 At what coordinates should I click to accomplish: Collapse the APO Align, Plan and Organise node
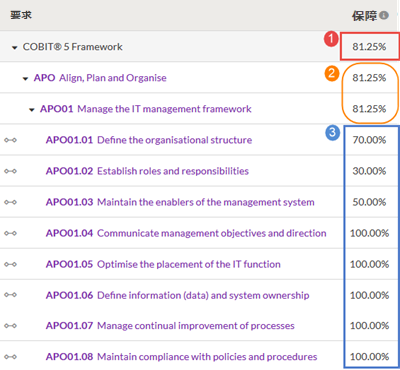point(25,79)
